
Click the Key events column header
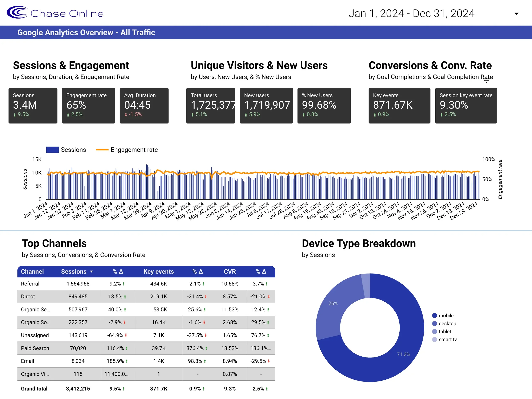coord(159,272)
